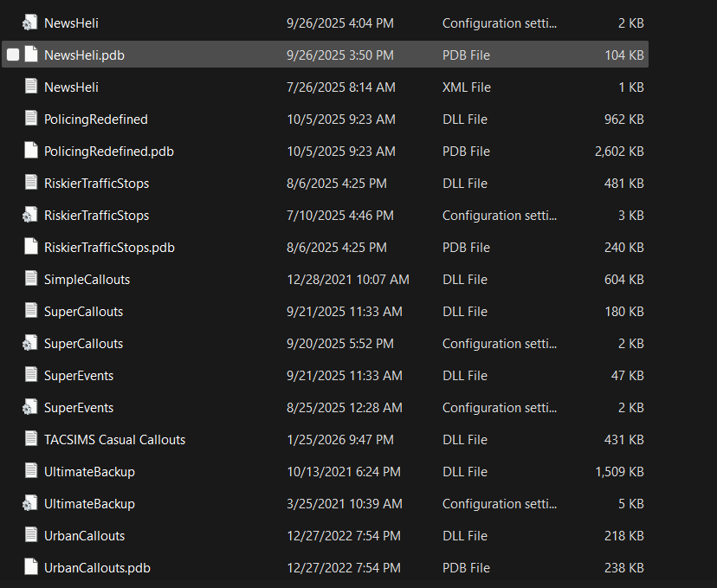Click the SuperCallouts DLL file icon
Screen dimensions: 717x588
tap(31, 312)
